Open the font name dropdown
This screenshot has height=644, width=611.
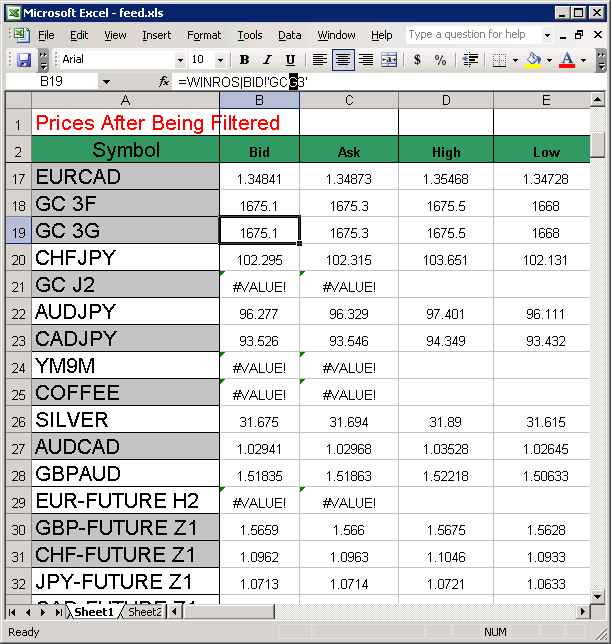tap(180, 60)
